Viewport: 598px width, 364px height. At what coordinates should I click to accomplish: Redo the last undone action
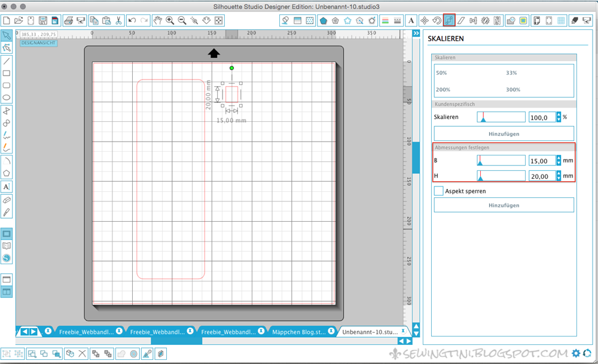(x=144, y=20)
